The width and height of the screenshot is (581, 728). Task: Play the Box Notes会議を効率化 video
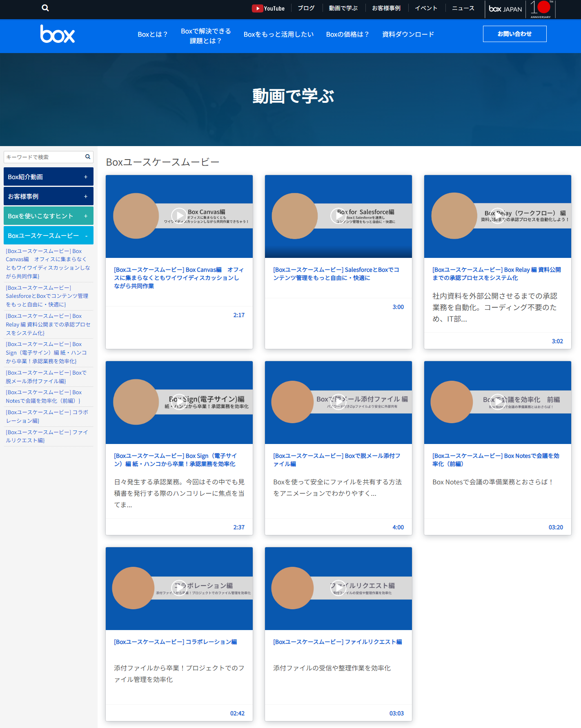(497, 402)
